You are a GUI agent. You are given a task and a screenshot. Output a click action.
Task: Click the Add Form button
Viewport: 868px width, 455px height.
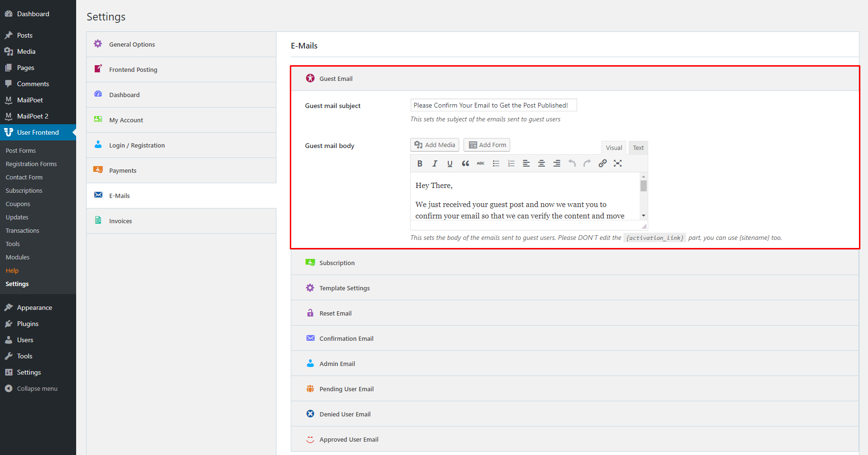(x=487, y=145)
